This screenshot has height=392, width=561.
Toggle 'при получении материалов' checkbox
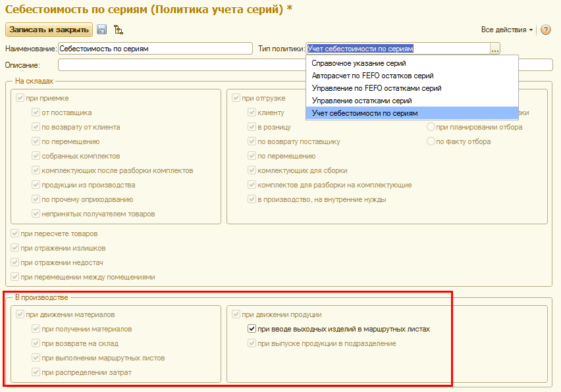tap(36, 329)
